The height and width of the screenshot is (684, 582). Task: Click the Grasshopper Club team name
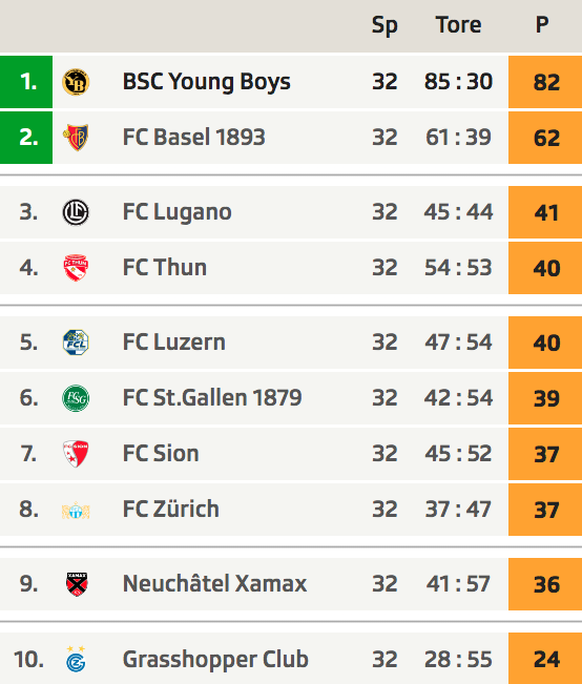tap(216, 659)
